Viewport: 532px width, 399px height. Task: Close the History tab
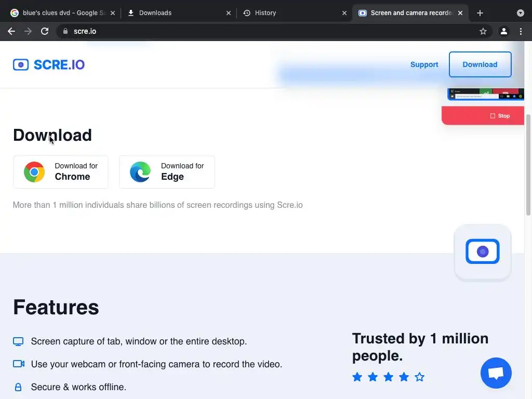(x=344, y=13)
